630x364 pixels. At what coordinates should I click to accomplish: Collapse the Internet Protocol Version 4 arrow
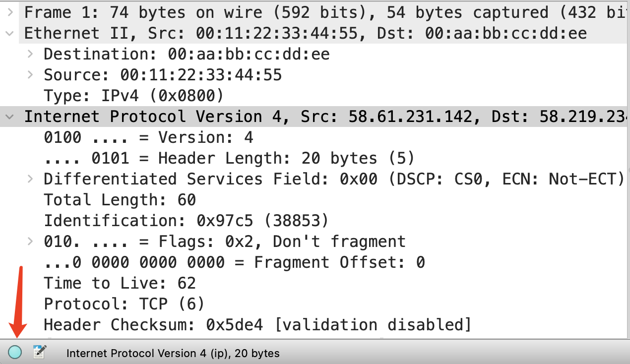[x=10, y=117]
